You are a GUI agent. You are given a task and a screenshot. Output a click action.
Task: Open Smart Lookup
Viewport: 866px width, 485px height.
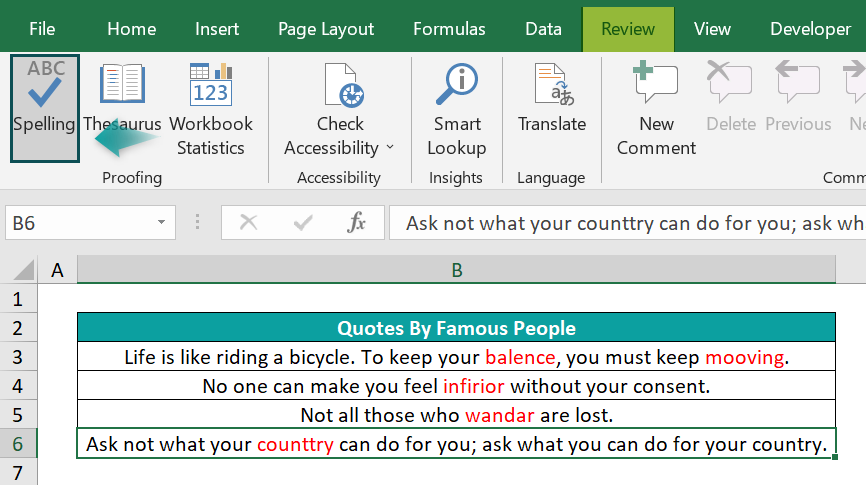pyautogui.click(x=457, y=109)
